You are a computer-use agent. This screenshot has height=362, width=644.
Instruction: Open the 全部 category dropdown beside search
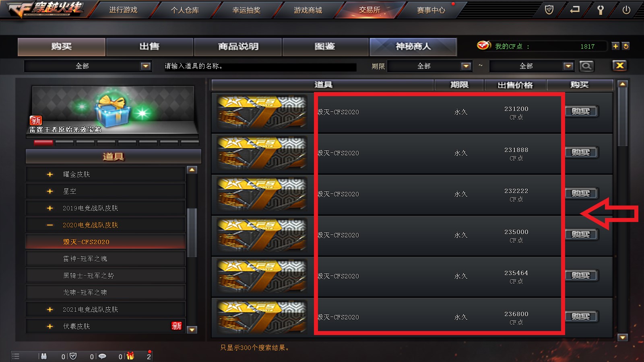point(88,66)
